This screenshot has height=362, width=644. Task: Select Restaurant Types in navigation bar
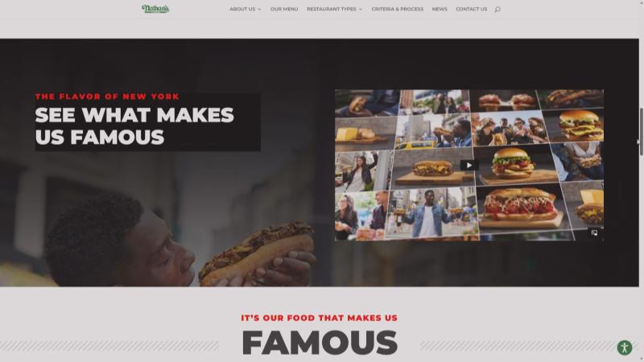click(332, 9)
